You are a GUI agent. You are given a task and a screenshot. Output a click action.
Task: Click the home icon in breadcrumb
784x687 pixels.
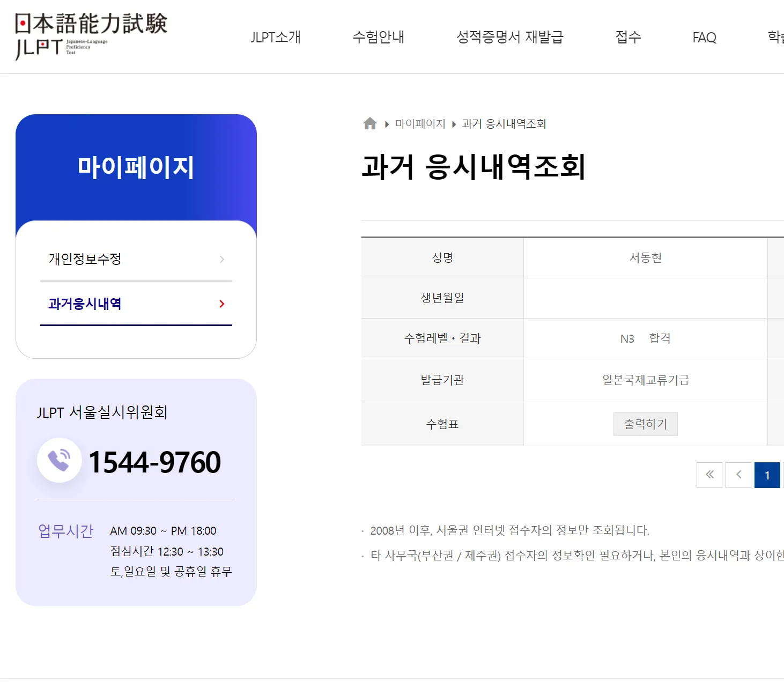tap(370, 124)
